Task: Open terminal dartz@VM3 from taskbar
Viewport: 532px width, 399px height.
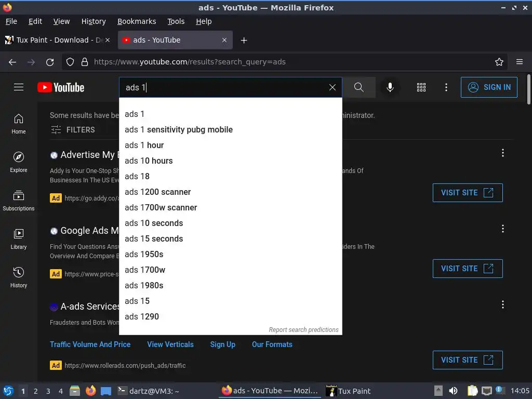Action: pos(149,391)
